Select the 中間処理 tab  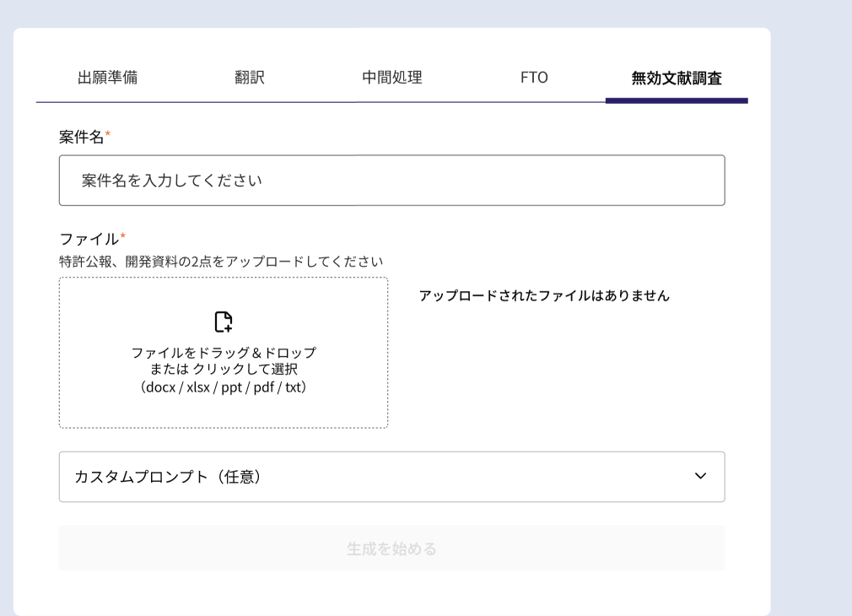click(x=392, y=78)
